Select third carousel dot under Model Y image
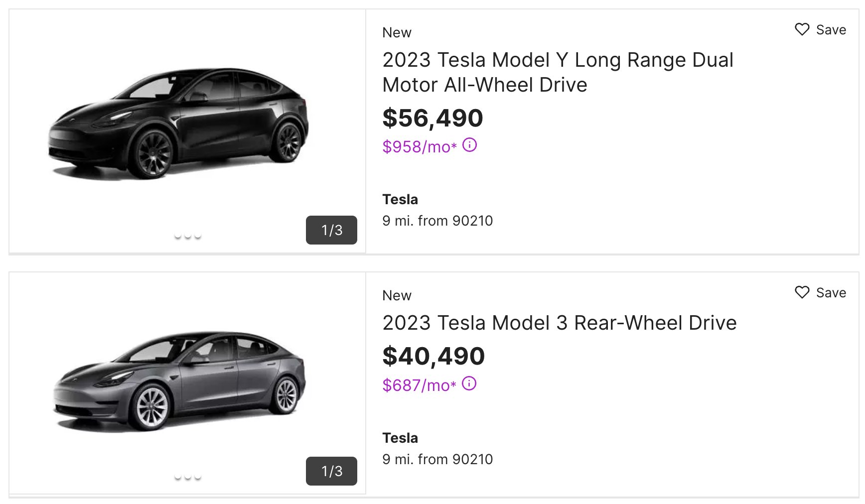This screenshot has width=865, height=504. tap(198, 236)
